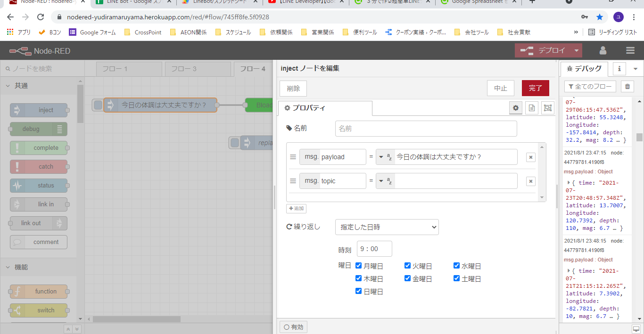Select the catch node in palette

pyautogui.click(x=39, y=167)
